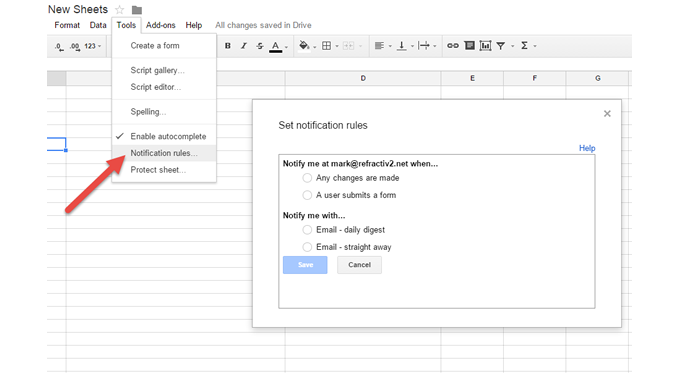Open the move-to-folder icon
The image size is (680, 373).
pyautogui.click(x=137, y=10)
